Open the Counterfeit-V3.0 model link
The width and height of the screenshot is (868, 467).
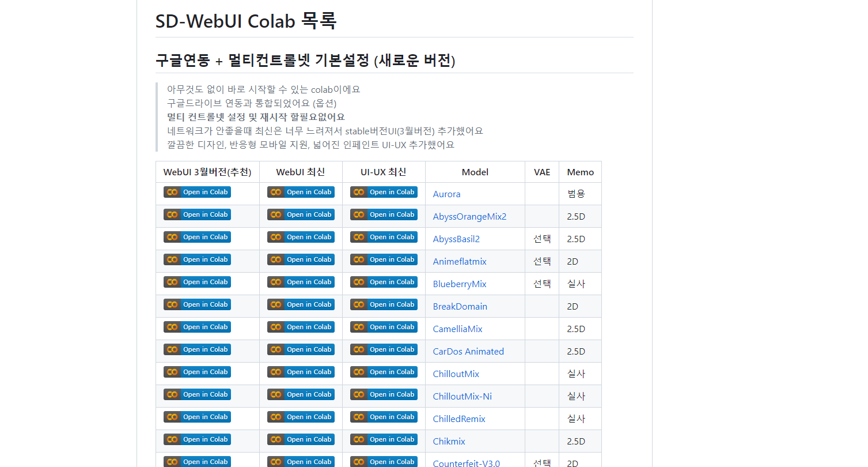pyautogui.click(x=467, y=464)
